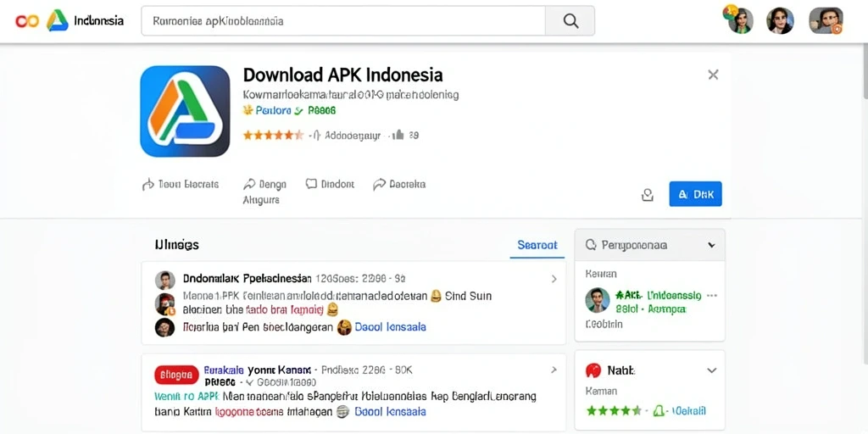Screen dimensions: 868x434
Task: Open rightmost profile avatar in header
Action: pyautogui.click(x=826, y=20)
